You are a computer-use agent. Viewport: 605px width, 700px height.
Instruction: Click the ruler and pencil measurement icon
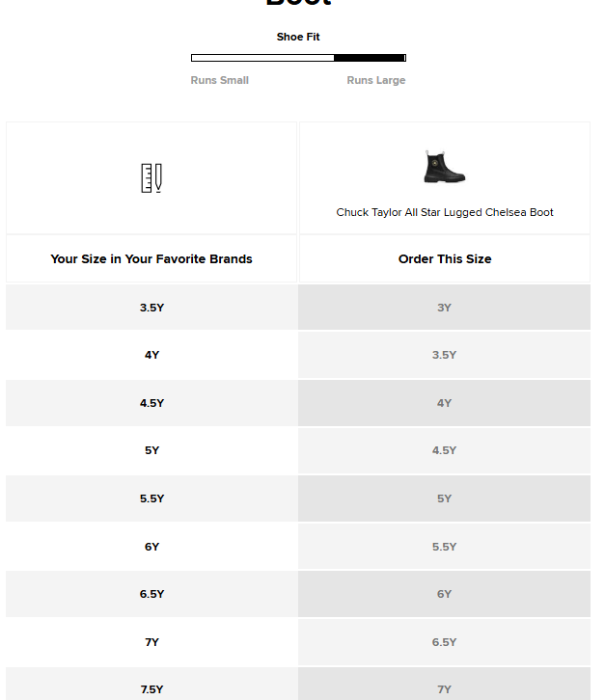pos(151,178)
